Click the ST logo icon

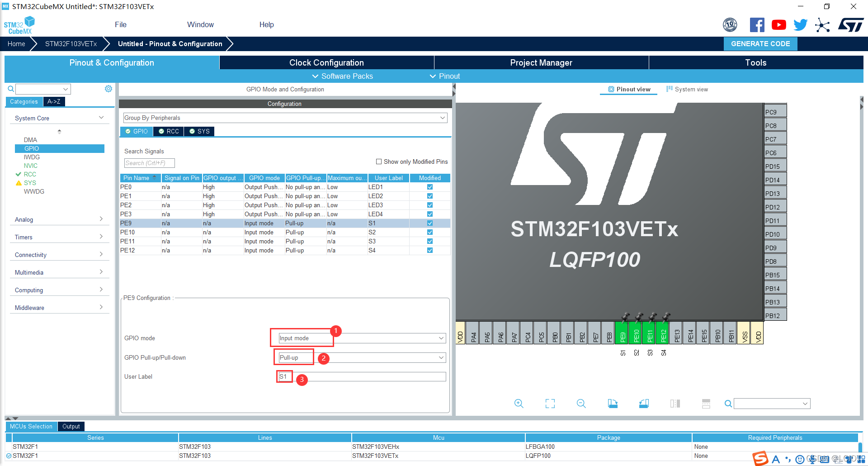tap(850, 25)
